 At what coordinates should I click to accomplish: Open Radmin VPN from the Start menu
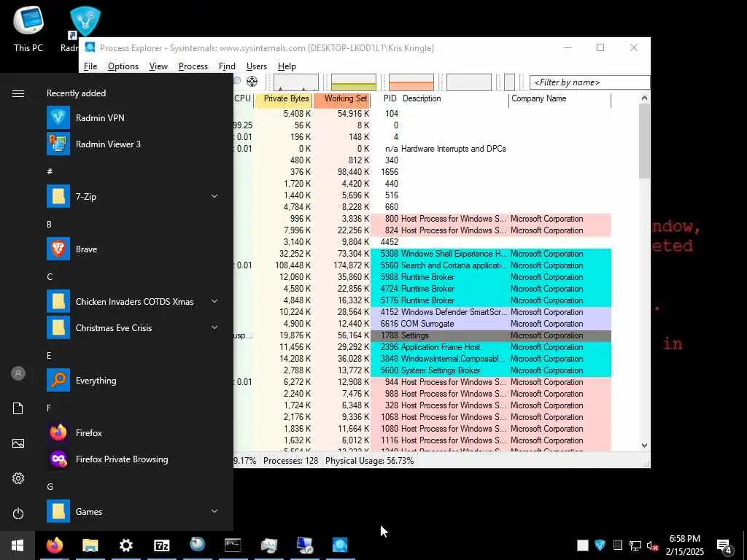tap(133, 117)
